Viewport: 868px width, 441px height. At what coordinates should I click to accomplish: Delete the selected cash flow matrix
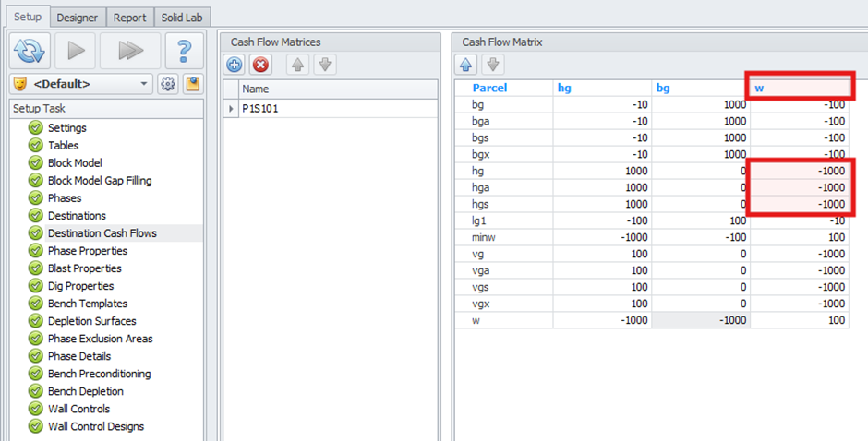pyautogui.click(x=260, y=65)
